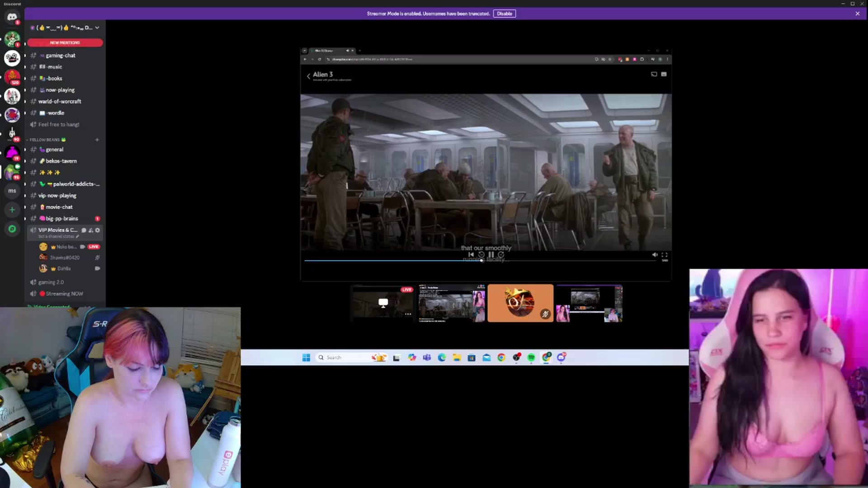Viewport: 868px width, 488px height.
Task: Click the Windows Start button in stream
Action: [306, 357]
